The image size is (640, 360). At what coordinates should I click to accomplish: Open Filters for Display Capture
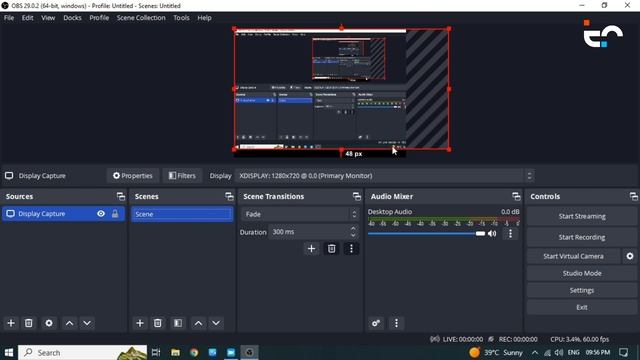(x=182, y=176)
